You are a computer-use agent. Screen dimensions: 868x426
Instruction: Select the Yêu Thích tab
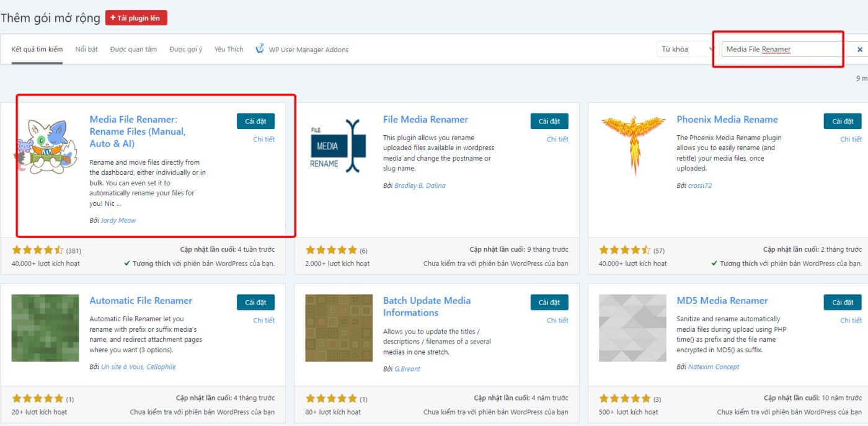point(229,50)
